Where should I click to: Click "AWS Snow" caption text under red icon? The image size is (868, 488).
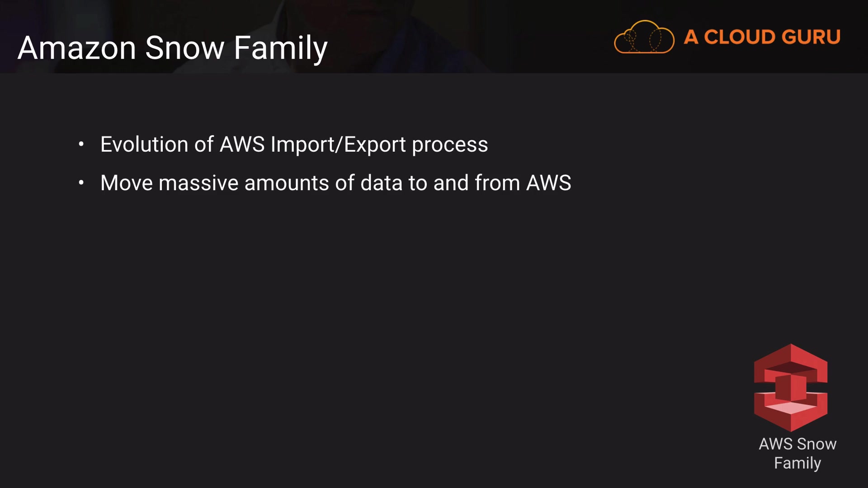[x=797, y=444]
